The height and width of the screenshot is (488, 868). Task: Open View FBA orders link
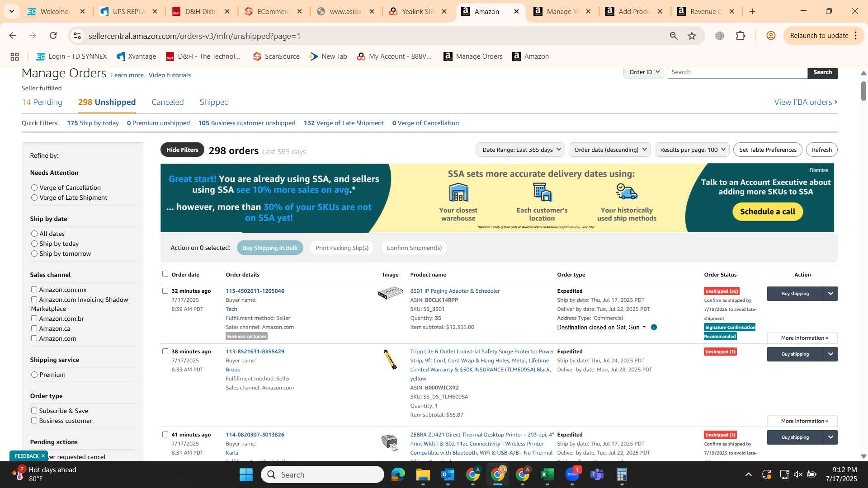[806, 102]
